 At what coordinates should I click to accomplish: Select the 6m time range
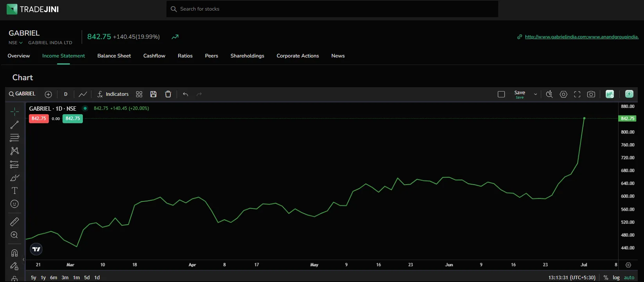pyautogui.click(x=54, y=277)
